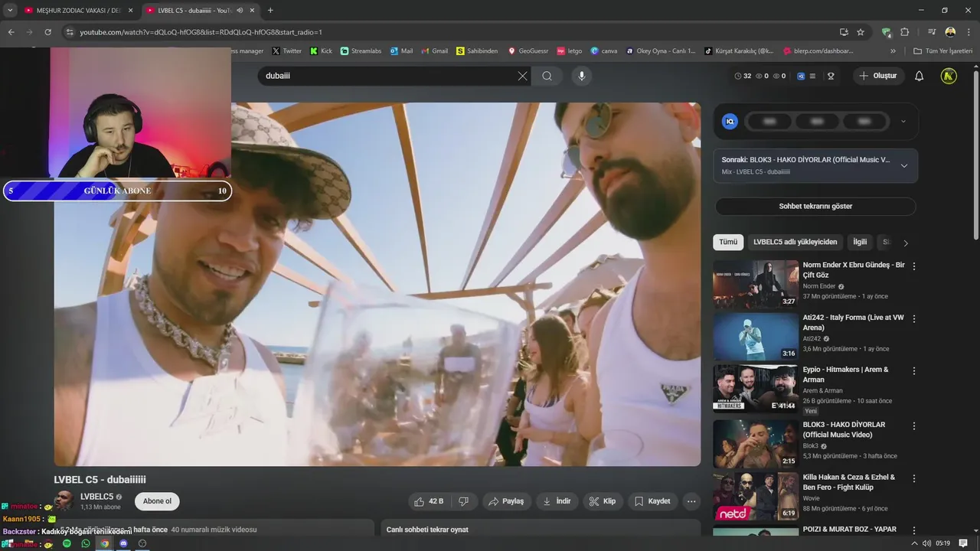Start voice search with the microphone
The image size is (980, 551).
(581, 76)
